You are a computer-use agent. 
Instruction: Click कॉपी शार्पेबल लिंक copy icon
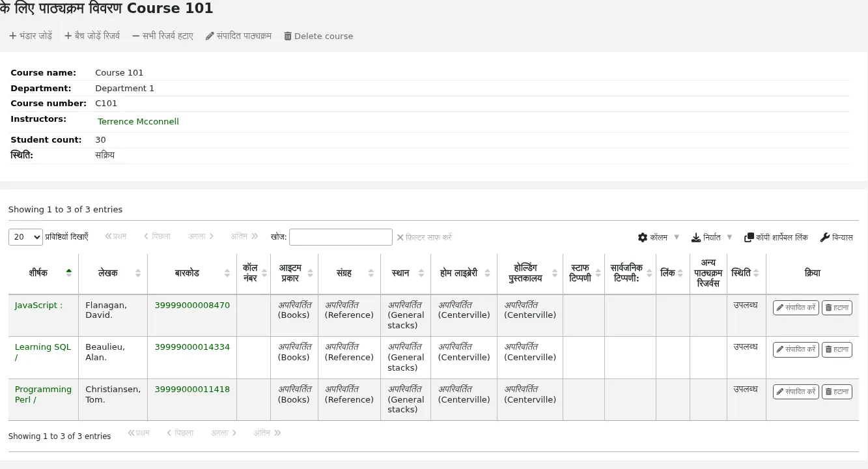[776, 237]
